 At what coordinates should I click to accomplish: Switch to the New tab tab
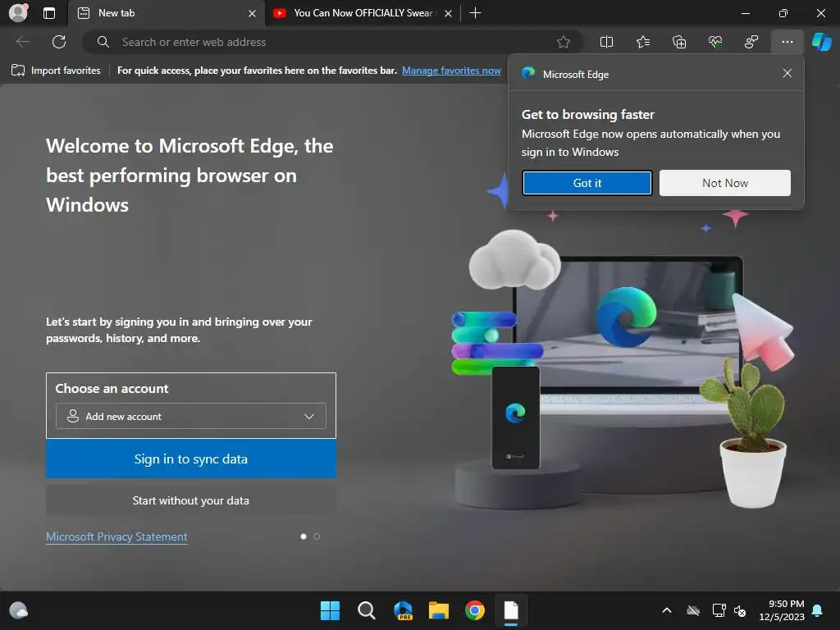point(166,13)
